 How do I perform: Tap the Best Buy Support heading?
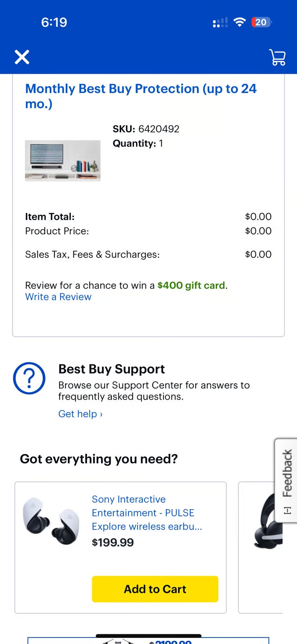point(111,369)
